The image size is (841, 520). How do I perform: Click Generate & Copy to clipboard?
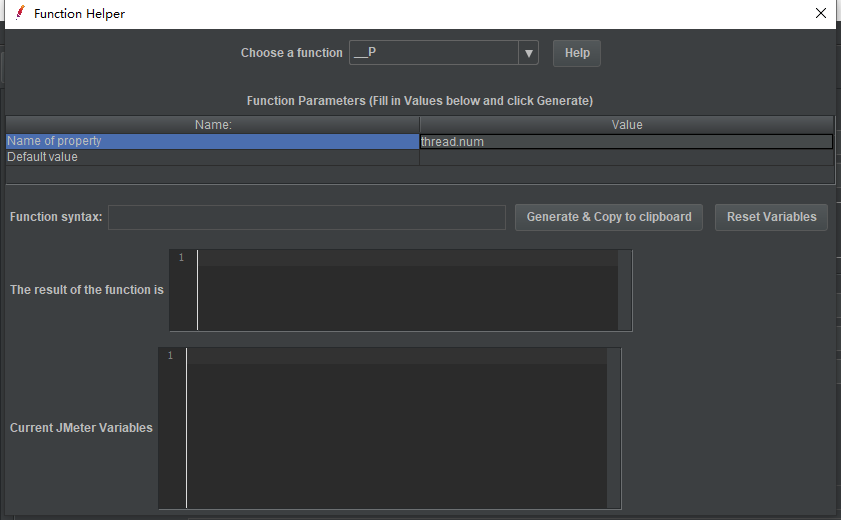609,217
